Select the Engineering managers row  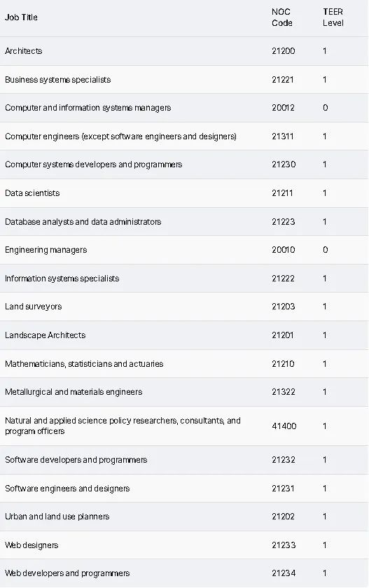pyautogui.click(x=184, y=250)
